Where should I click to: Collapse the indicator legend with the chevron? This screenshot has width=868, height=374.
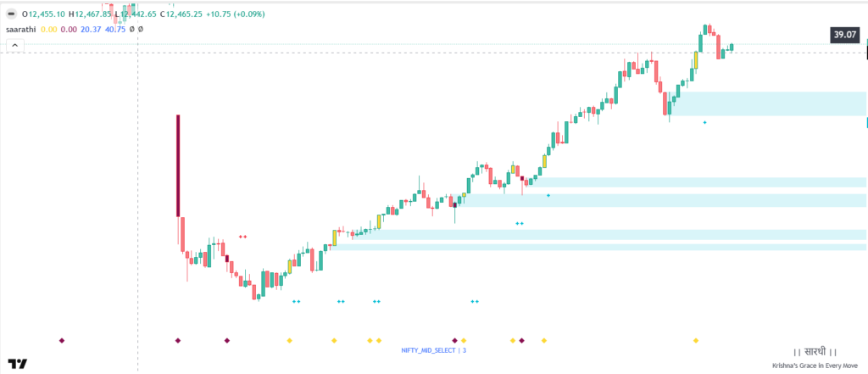(x=15, y=43)
